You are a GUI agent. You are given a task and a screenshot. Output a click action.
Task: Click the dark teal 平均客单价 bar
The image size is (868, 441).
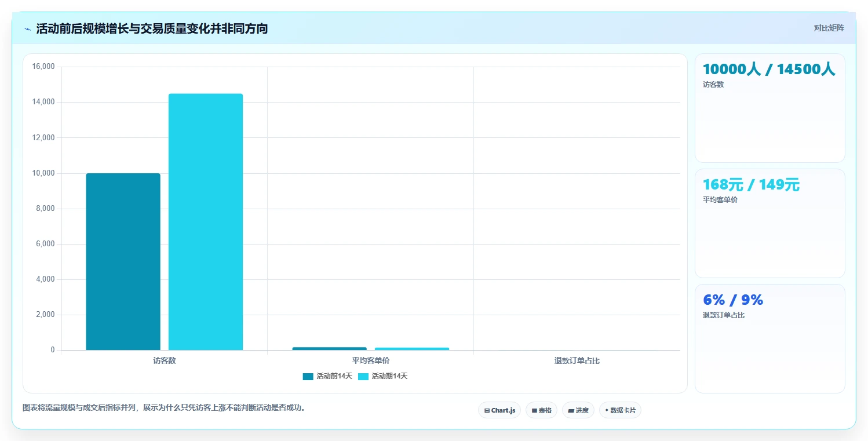click(330, 348)
